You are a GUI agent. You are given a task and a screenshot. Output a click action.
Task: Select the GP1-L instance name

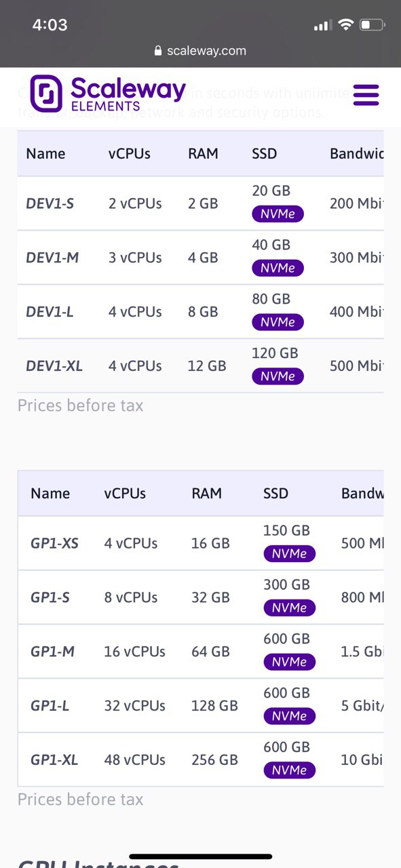(x=50, y=706)
